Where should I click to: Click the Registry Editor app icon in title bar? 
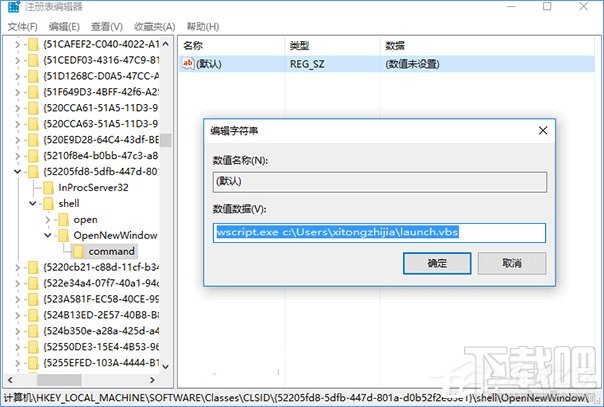(x=13, y=7)
